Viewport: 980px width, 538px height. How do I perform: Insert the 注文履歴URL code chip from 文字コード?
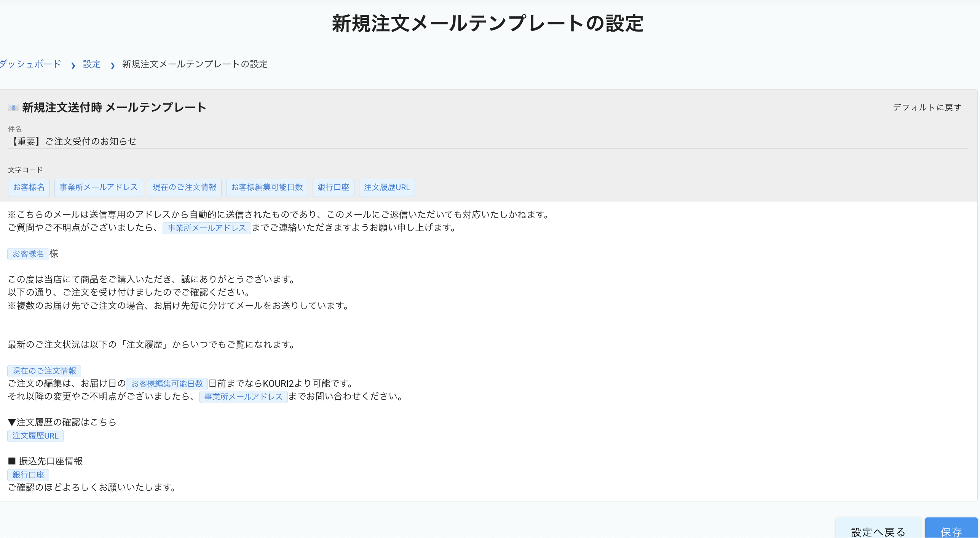click(x=387, y=187)
